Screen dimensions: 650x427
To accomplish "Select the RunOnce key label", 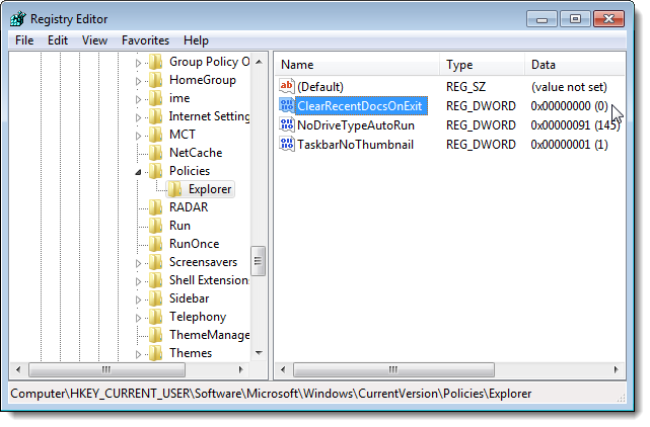I will (194, 244).
